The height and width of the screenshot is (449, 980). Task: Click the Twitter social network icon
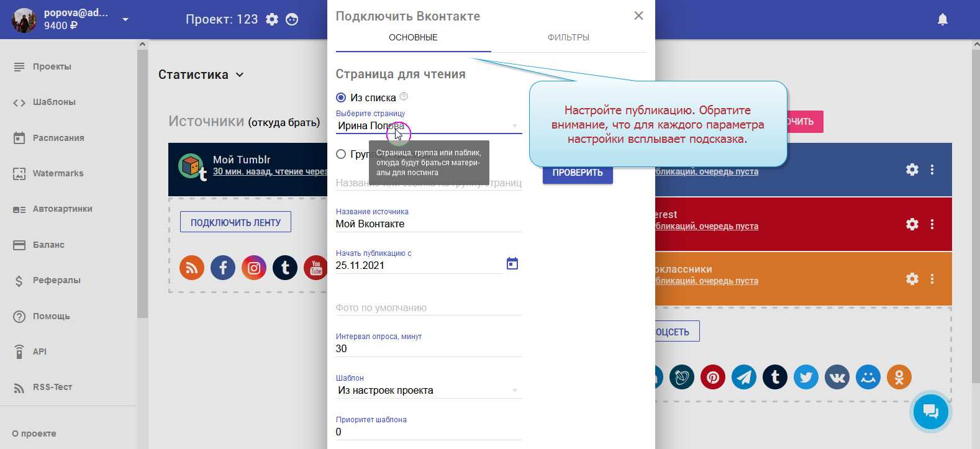[x=806, y=377]
